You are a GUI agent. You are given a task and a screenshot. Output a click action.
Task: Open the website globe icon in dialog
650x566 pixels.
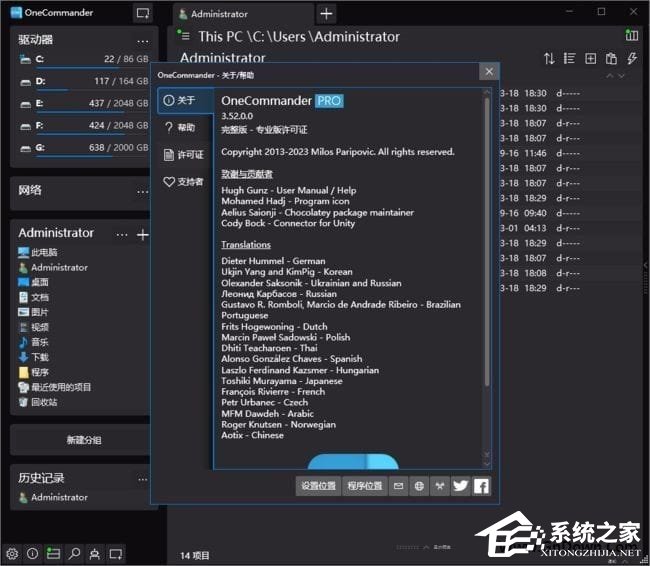[x=419, y=486]
